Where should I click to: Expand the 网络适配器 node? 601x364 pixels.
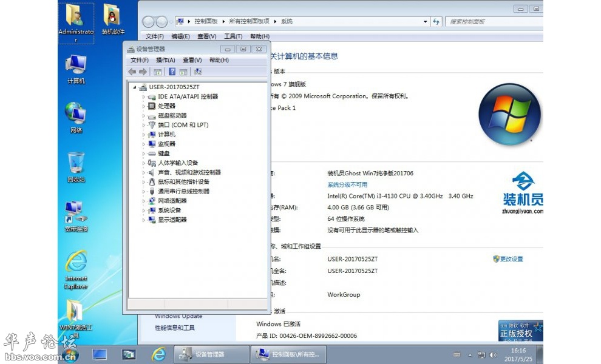(144, 201)
